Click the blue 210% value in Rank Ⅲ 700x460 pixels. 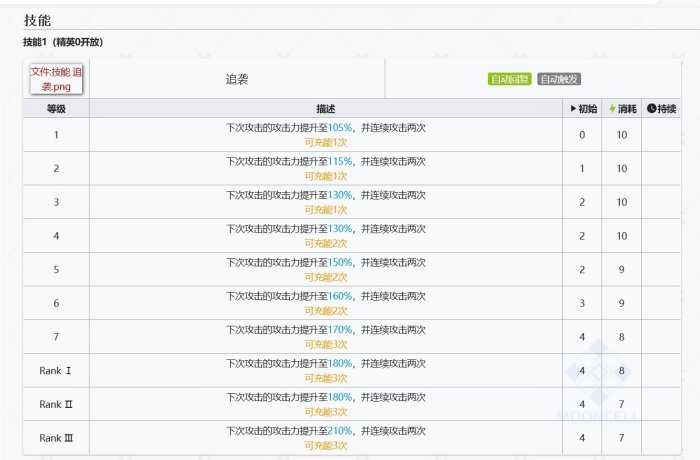340,431
